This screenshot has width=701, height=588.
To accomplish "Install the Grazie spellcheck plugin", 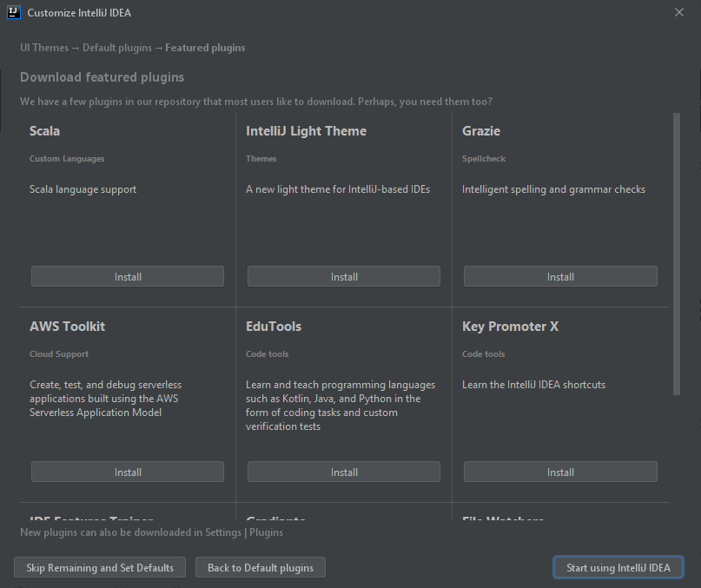I will click(560, 276).
